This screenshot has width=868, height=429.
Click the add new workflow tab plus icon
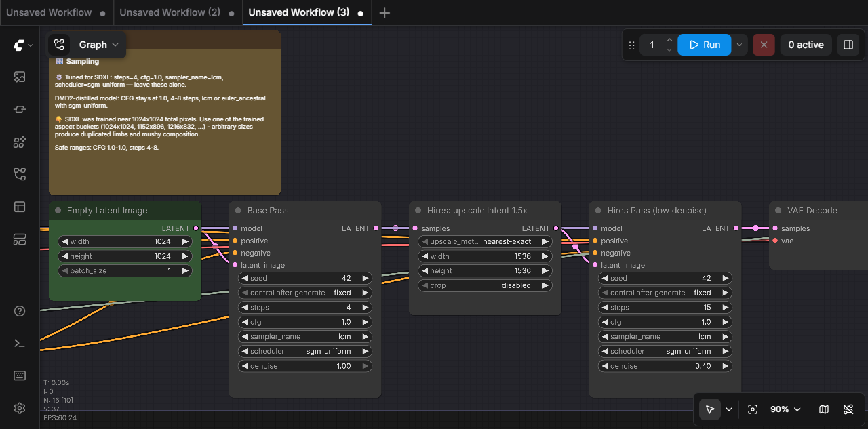384,13
